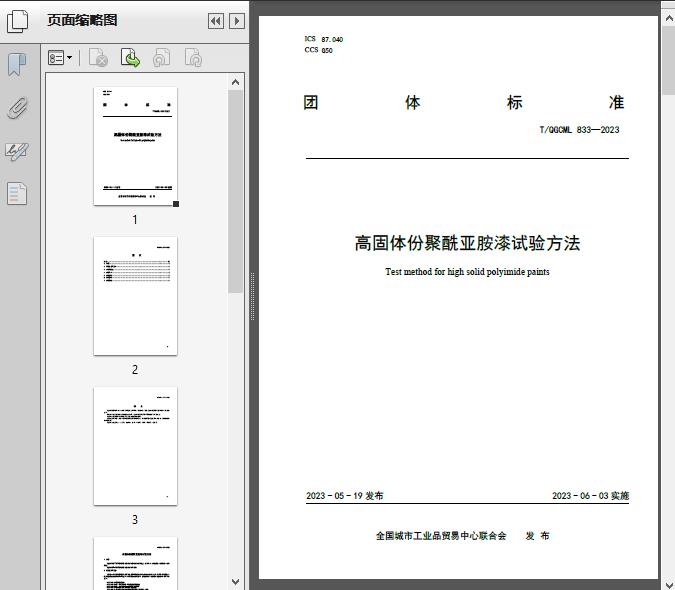Click the ICS 87.040 code text
Screen dimensions: 675x590
(x=324, y=39)
